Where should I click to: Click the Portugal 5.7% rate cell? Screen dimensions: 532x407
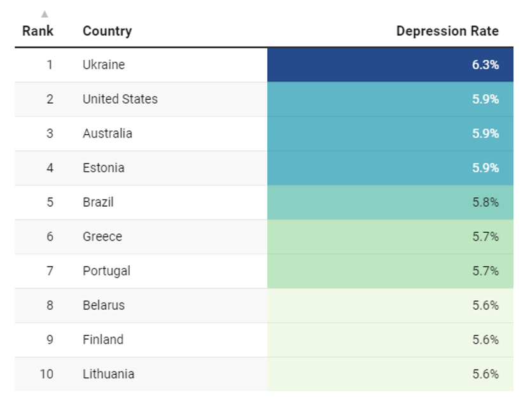click(x=390, y=271)
